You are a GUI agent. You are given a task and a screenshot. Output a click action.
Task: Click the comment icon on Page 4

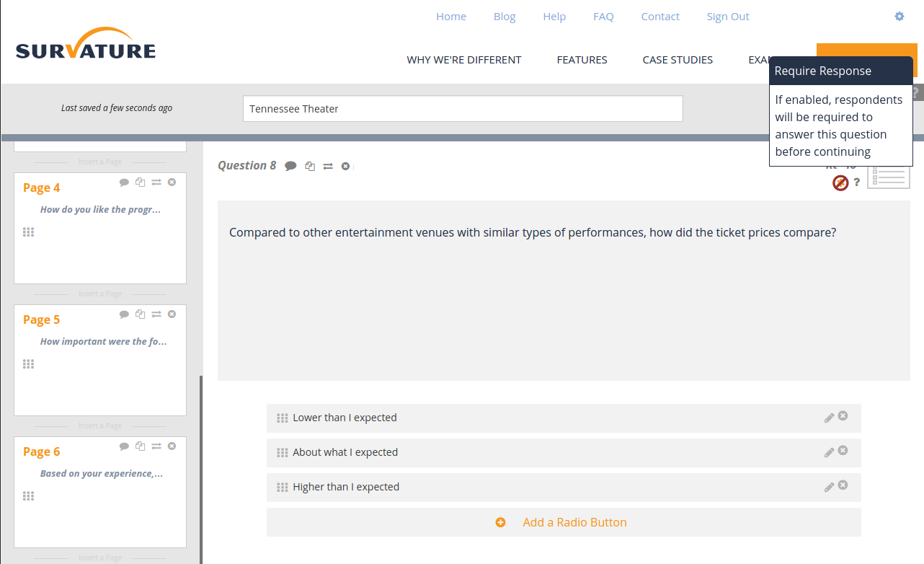[124, 182]
